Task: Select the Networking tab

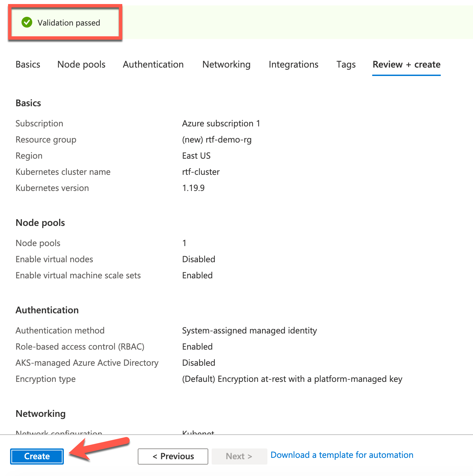Action: tap(226, 65)
